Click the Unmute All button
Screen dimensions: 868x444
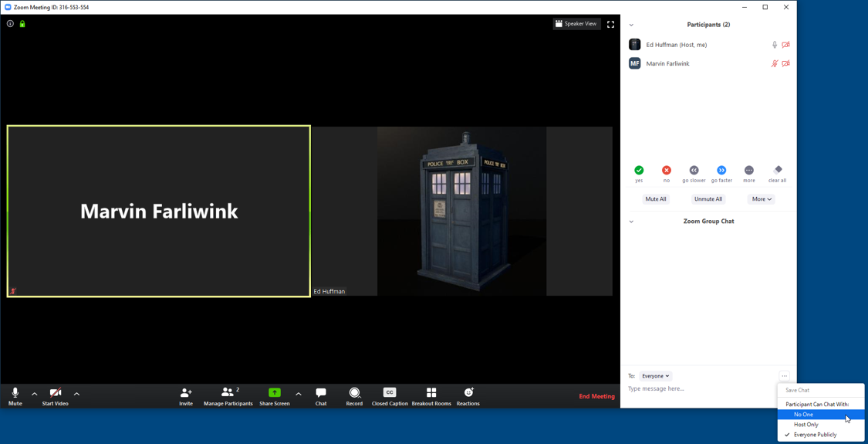click(x=708, y=199)
